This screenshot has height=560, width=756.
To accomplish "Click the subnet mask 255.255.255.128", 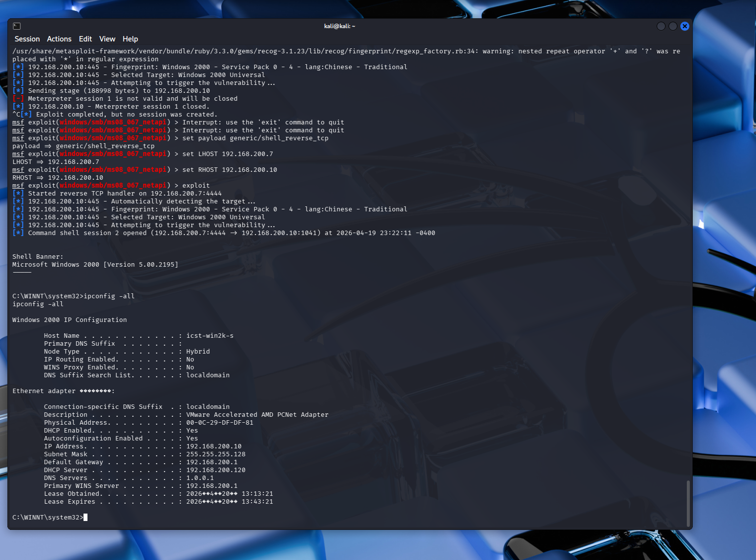I will pos(216,454).
